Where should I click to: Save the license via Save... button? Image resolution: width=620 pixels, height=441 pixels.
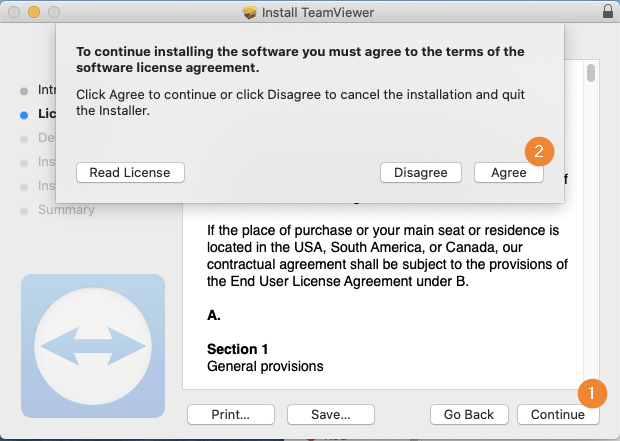pyautogui.click(x=330, y=414)
